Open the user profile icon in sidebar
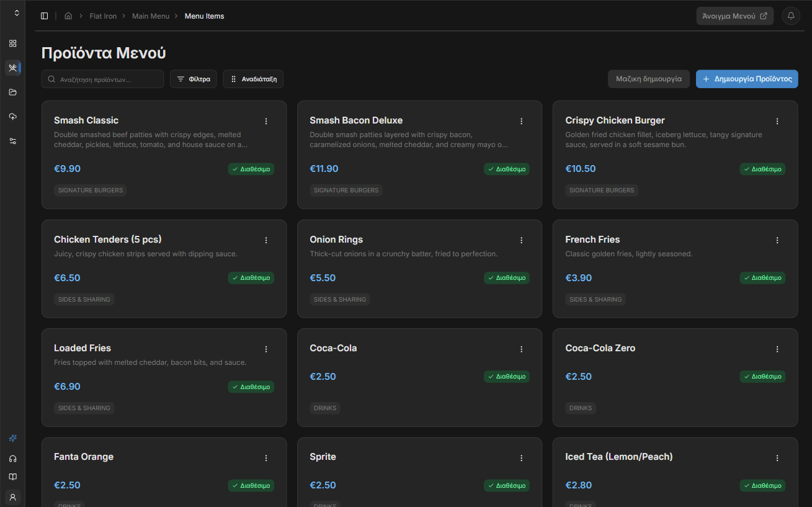 12,497
